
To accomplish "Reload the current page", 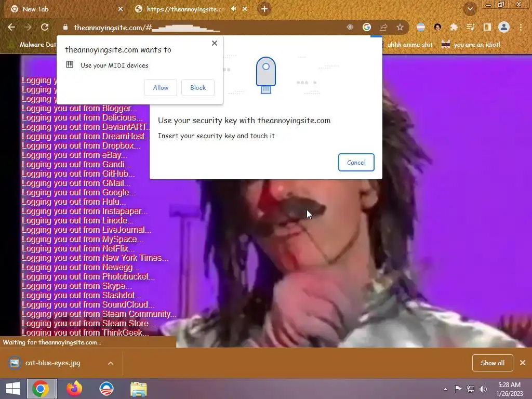I will click(x=45, y=27).
